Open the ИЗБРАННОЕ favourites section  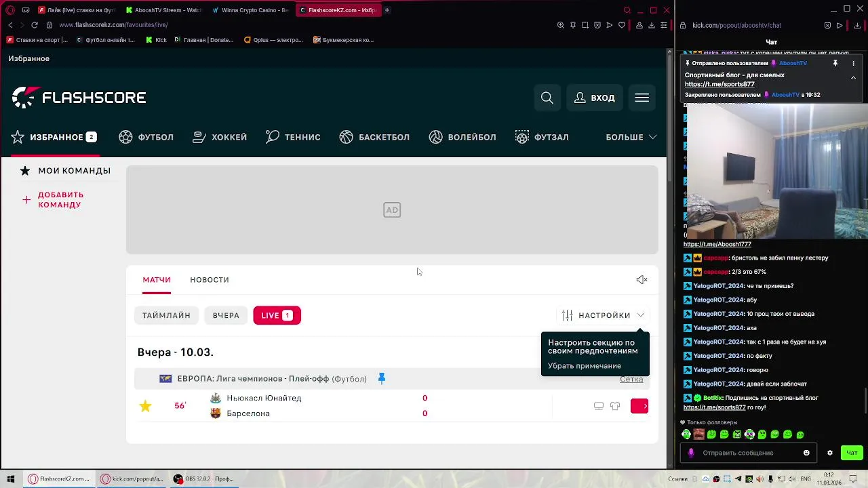coord(54,137)
